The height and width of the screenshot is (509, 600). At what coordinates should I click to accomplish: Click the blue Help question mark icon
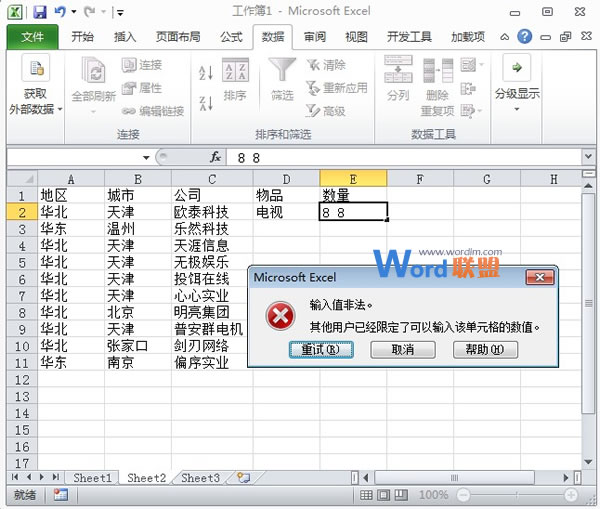(x=525, y=37)
